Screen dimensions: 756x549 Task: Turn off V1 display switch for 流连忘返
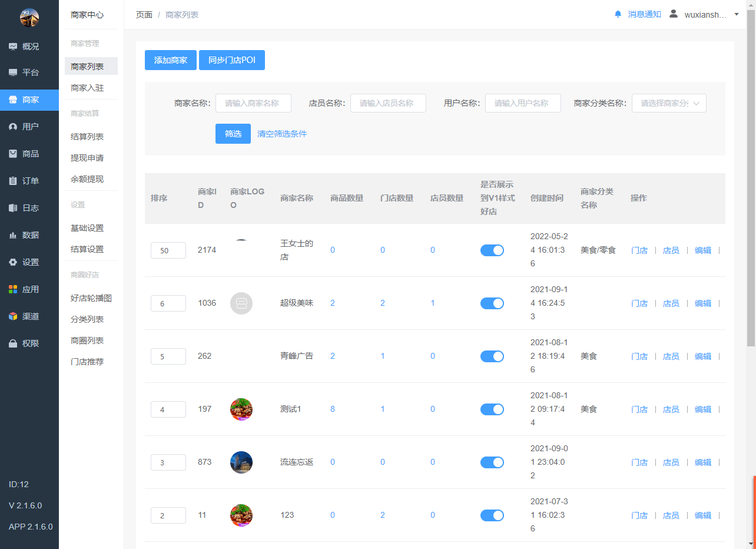click(x=492, y=462)
